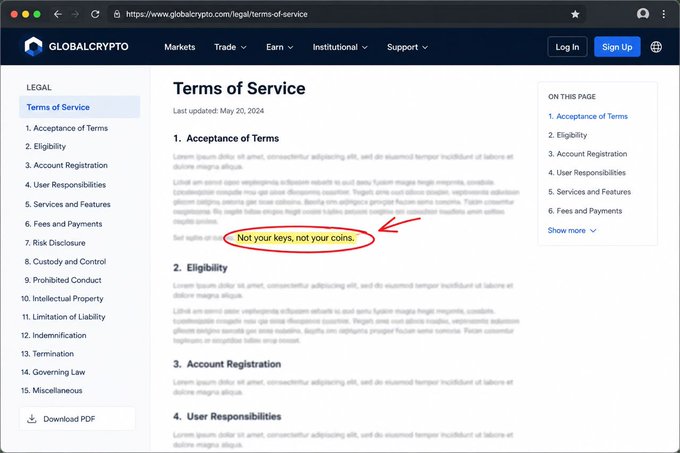The image size is (680, 453).
Task: Open 14. Governing Law section link
Action: click(x=53, y=372)
